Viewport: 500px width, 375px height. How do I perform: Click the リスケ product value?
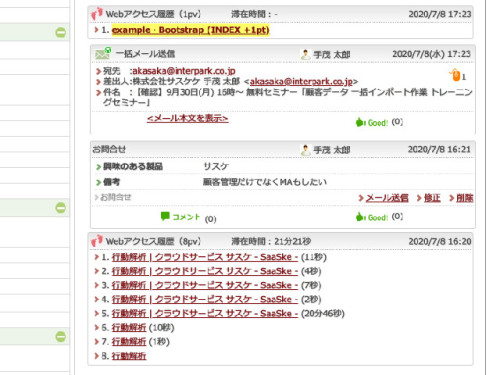(x=216, y=166)
